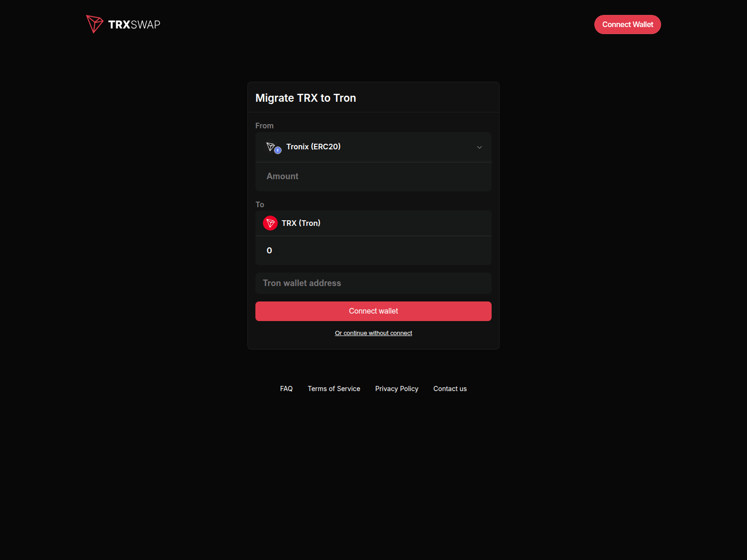Focus the Tron wallet address field
747x560 pixels.
point(373,283)
